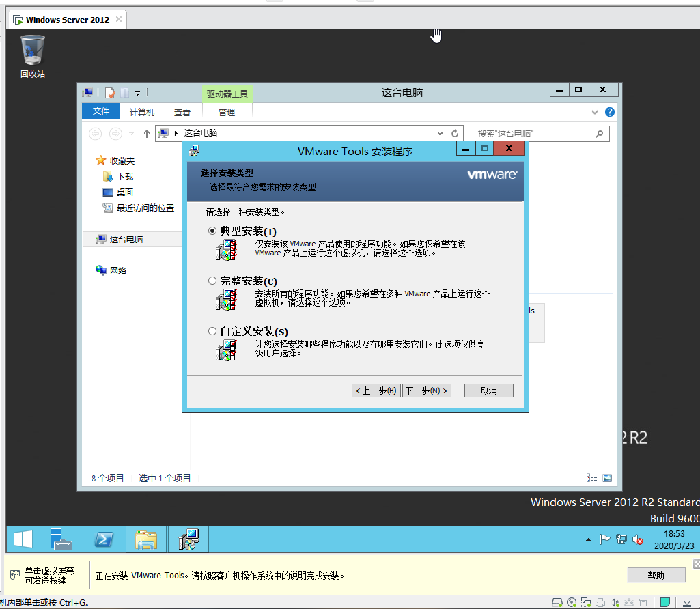The image size is (700, 609).
Task: Open File Explorer taskbar icon
Action: point(145,540)
